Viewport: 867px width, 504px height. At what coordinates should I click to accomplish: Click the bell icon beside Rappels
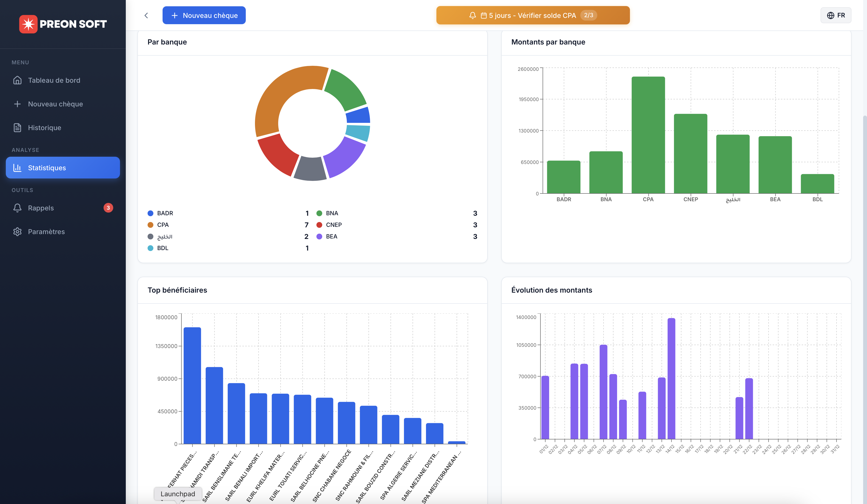[x=18, y=208]
